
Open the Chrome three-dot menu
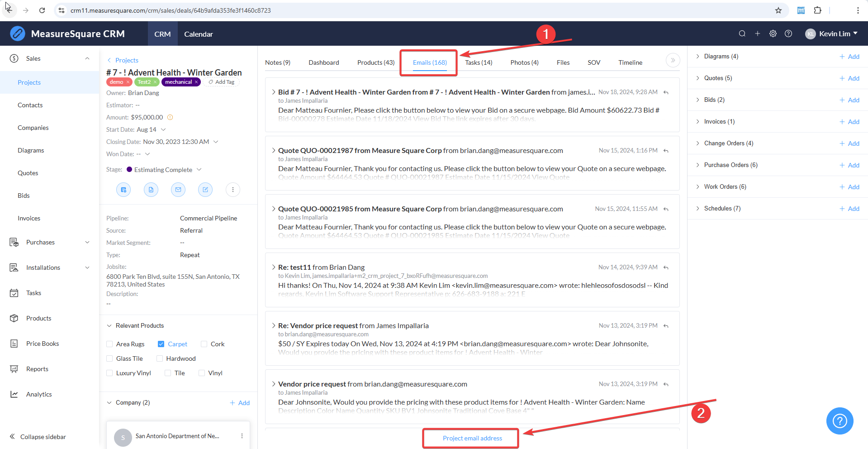tap(858, 10)
